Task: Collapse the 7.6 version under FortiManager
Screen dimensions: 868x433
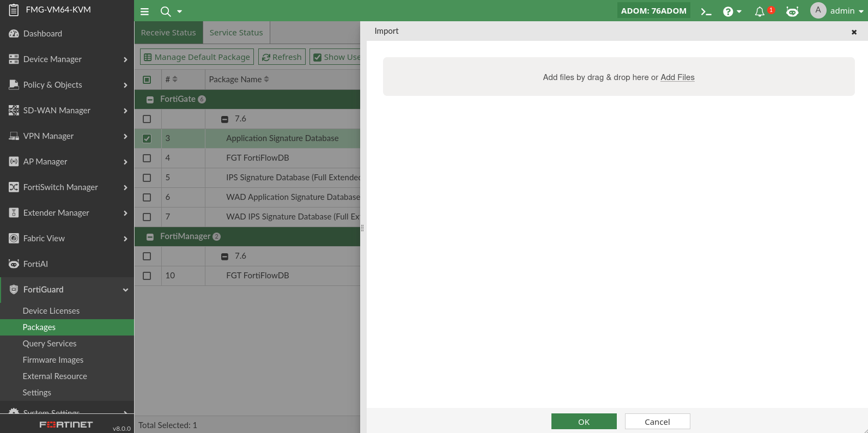Action: (224, 257)
